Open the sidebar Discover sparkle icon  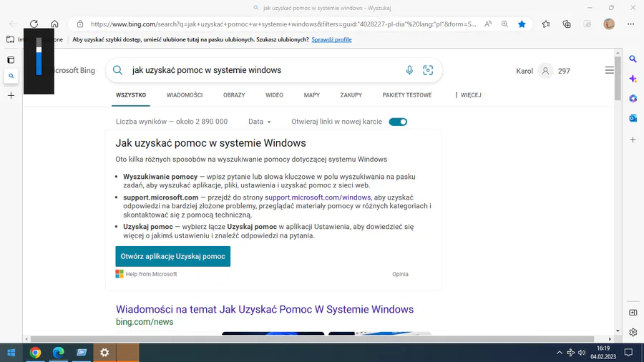click(x=633, y=79)
